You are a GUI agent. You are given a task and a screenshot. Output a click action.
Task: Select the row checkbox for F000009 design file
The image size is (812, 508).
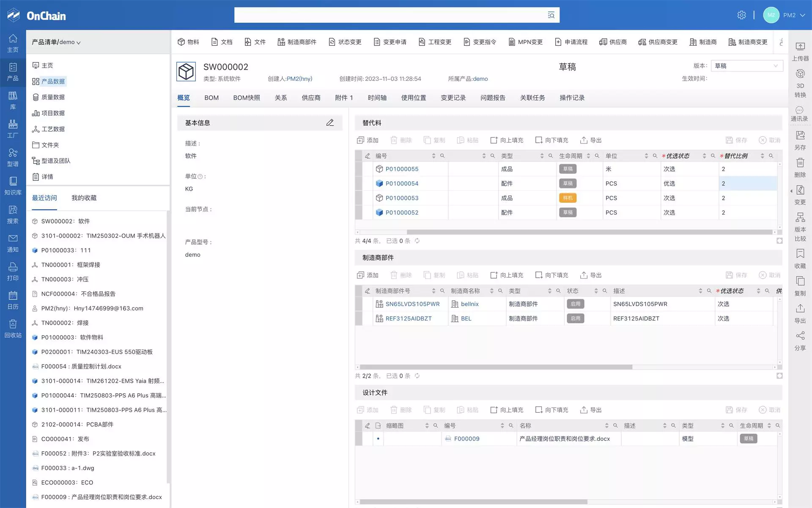(x=359, y=439)
